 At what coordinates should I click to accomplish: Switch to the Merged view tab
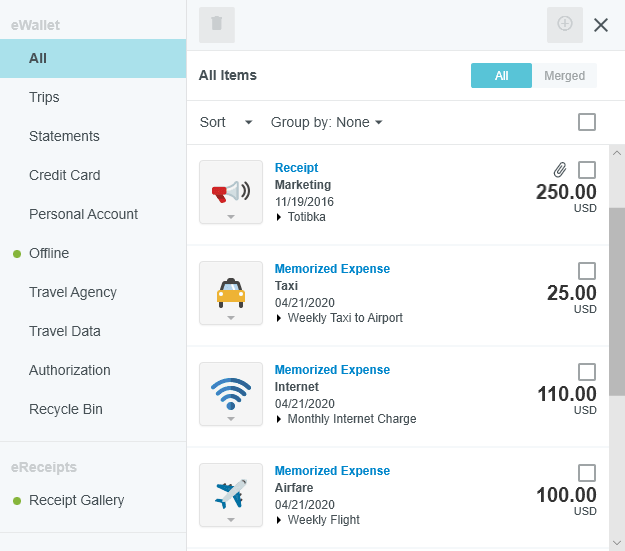tap(564, 76)
